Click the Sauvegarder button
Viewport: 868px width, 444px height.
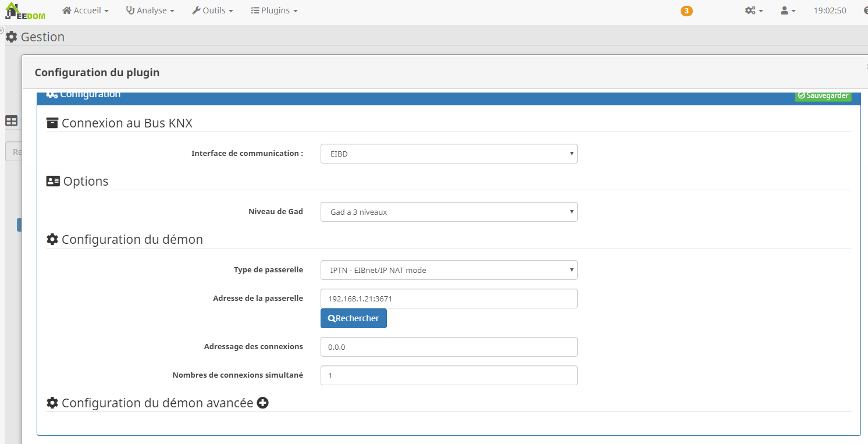823,95
